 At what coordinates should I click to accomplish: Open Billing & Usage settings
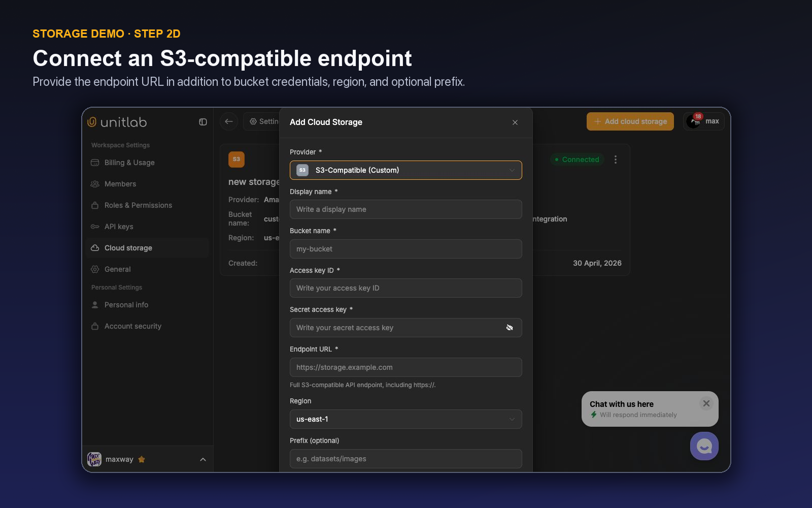(x=147, y=163)
